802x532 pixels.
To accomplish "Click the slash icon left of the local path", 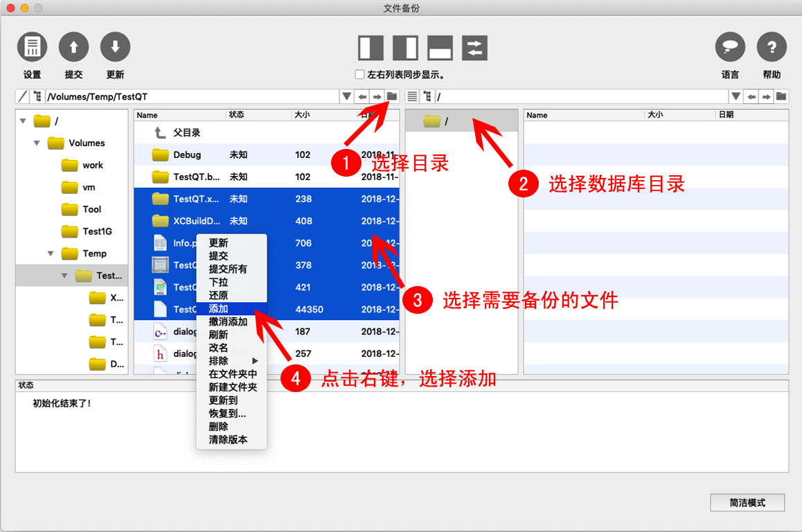I will click(x=22, y=96).
